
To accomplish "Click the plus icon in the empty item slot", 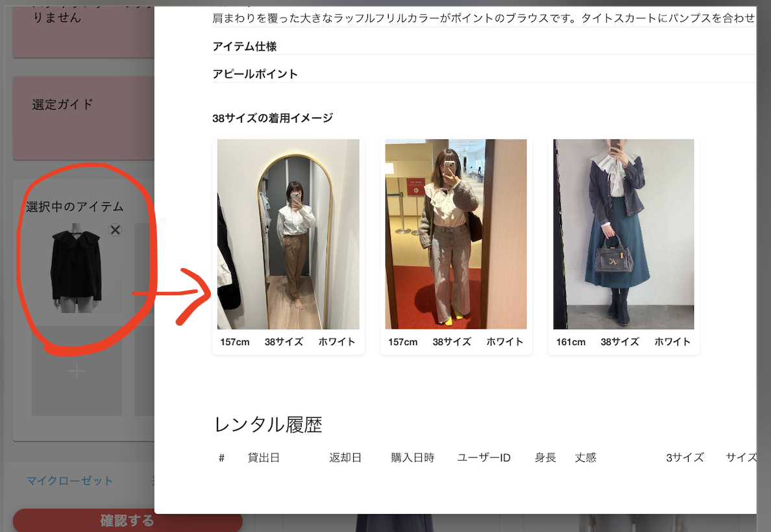I will tap(77, 371).
